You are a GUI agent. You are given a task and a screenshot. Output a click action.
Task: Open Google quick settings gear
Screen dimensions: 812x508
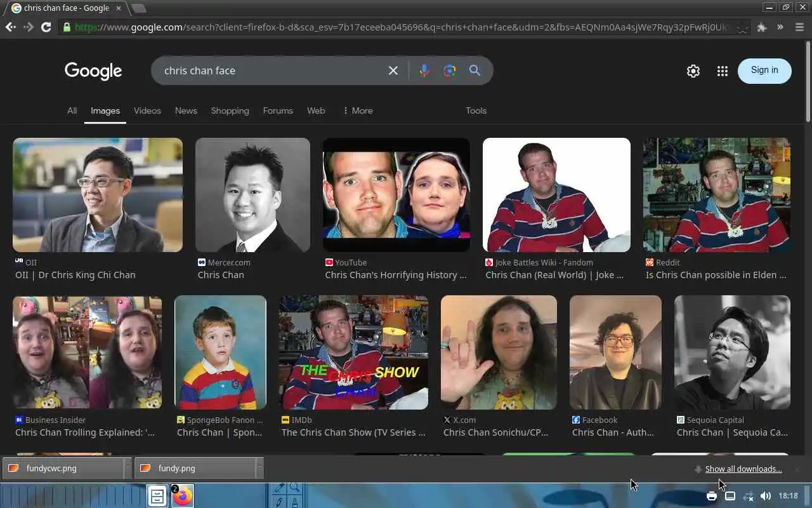(x=693, y=71)
